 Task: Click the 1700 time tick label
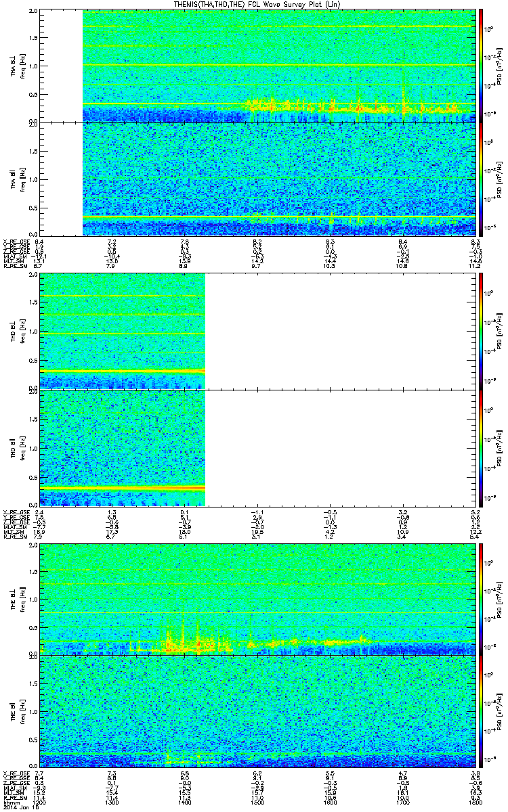(402, 802)
